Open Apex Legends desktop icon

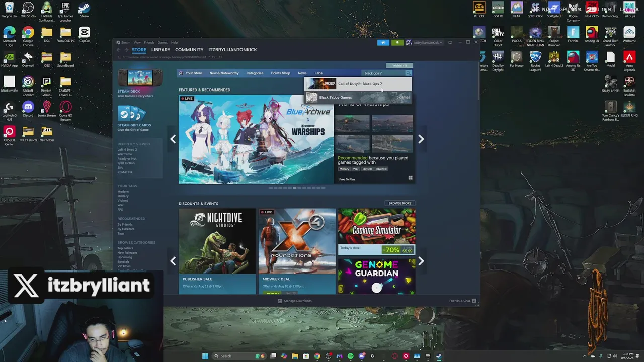[629, 61]
